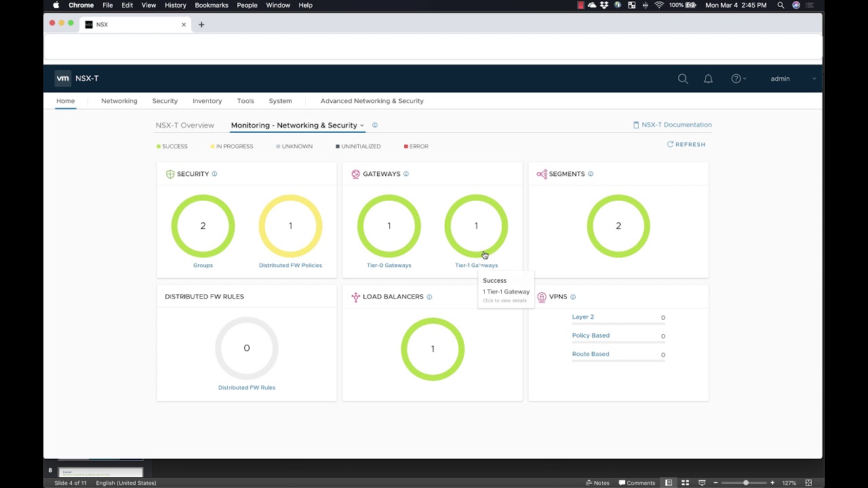
Task: Click the fit slide to window icon
Action: (x=808, y=483)
